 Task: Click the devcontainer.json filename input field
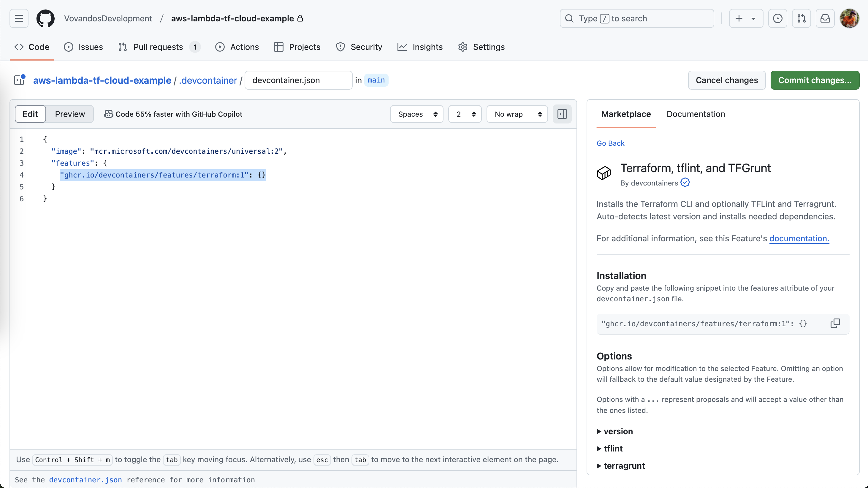(x=298, y=80)
